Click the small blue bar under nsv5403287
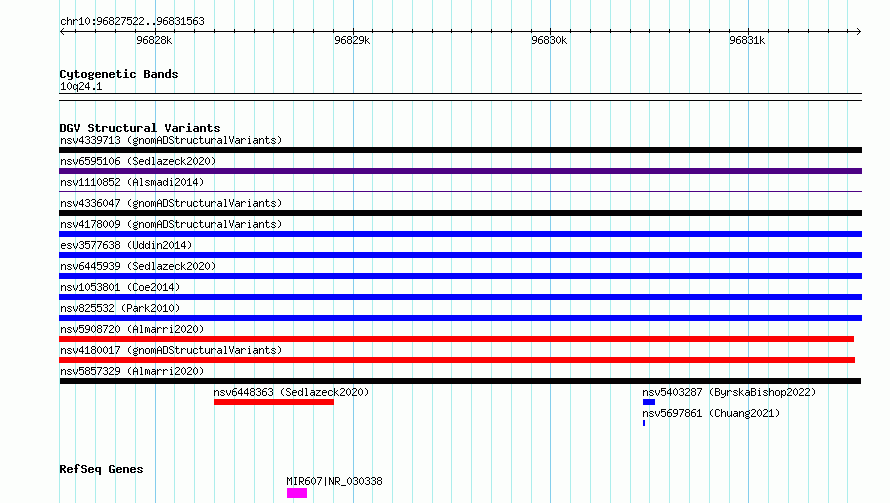The image size is (890, 503). pyautogui.click(x=649, y=402)
